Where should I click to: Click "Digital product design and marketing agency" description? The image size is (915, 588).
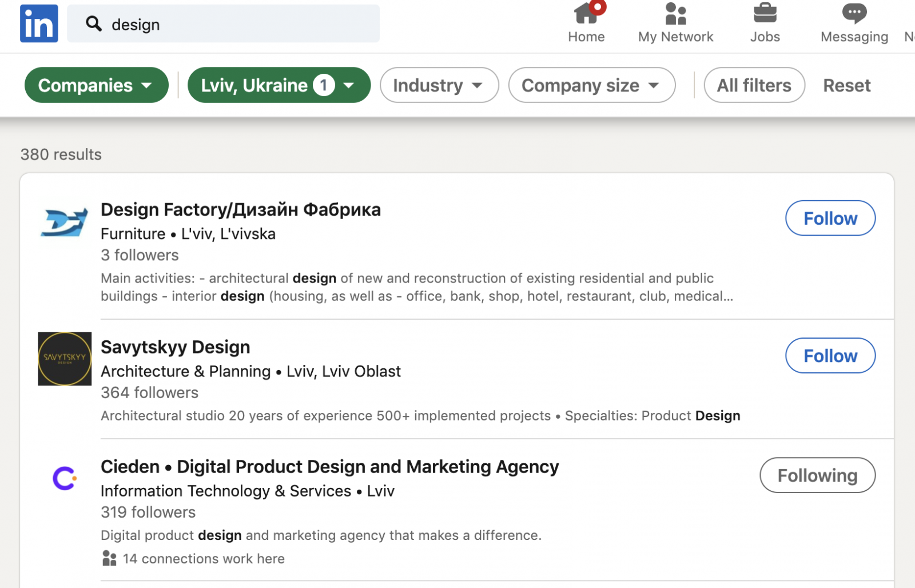coord(321,535)
